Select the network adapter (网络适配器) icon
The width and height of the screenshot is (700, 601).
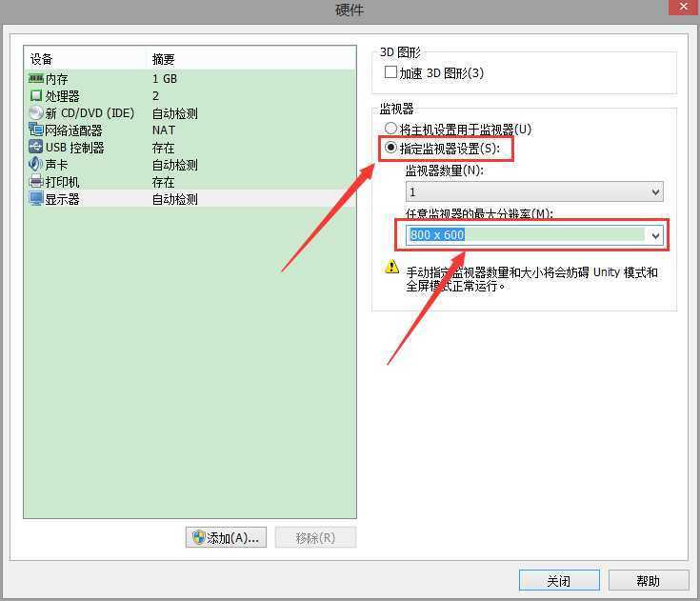tap(36, 130)
